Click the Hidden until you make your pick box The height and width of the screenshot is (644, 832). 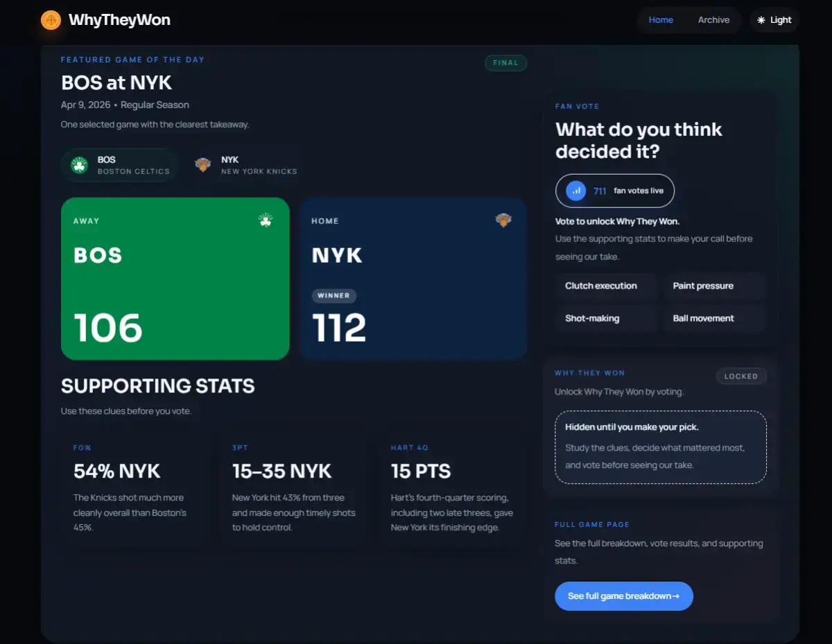click(x=661, y=447)
